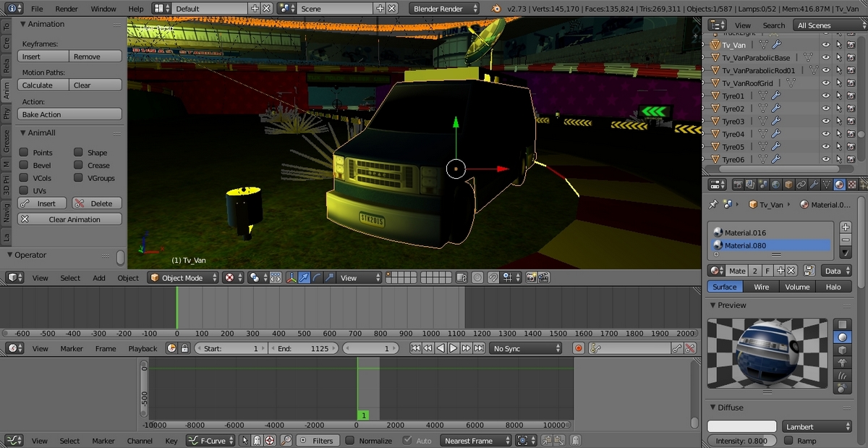The width and height of the screenshot is (868, 448).
Task: Click the timeline auto-keyframe record button
Action: coord(578,348)
